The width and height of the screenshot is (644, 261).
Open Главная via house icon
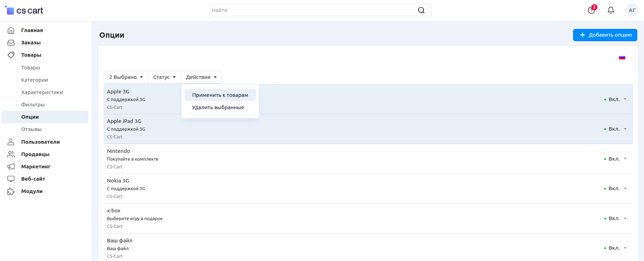(11, 30)
